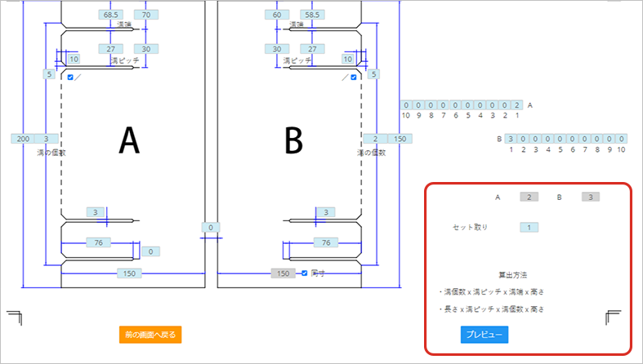Edit the 200 height field
The width and height of the screenshot is (643, 364).
(23, 139)
